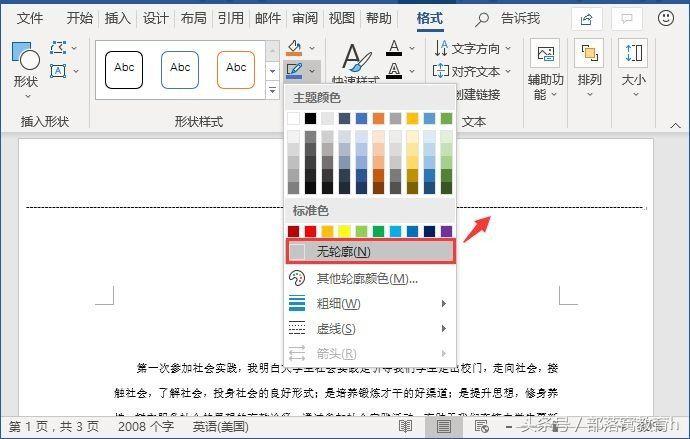The image size is (690, 439).
Task: Open the Shapes gallery icon
Action: pos(25,56)
